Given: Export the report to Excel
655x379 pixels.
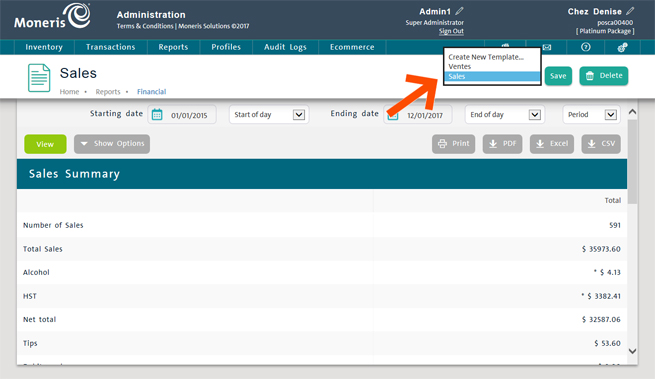Looking at the screenshot, I should (552, 144).
